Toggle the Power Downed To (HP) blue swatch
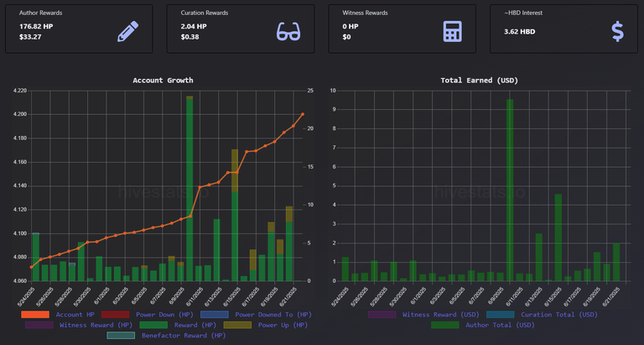The image size is (644, 345). (x=215, y=315)
